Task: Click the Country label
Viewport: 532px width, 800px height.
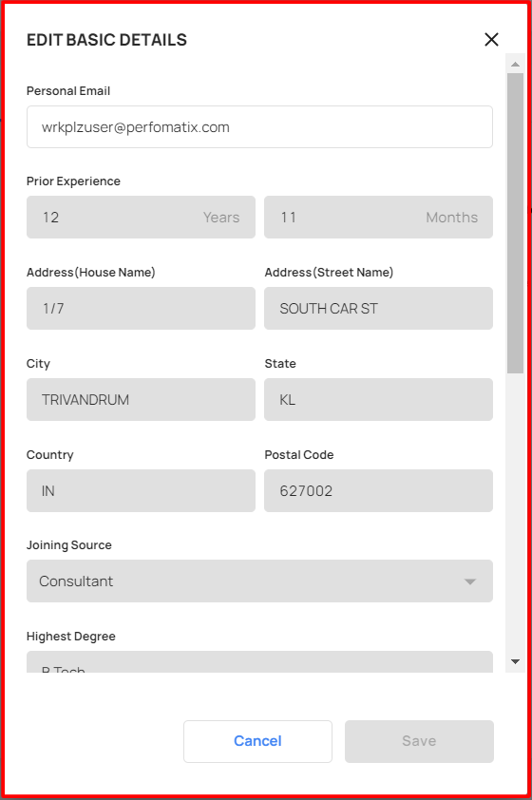Action: 50,454
